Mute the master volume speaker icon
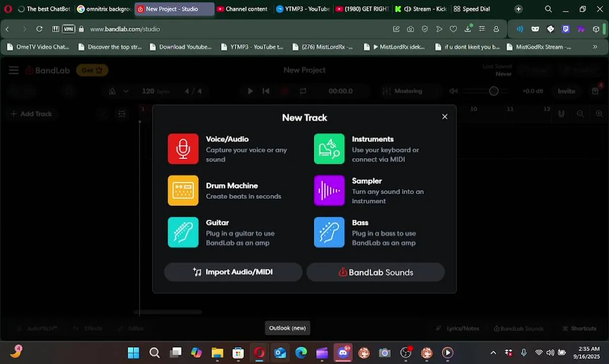The width and height of the screenshot is (609, 364). coord(454,91)
